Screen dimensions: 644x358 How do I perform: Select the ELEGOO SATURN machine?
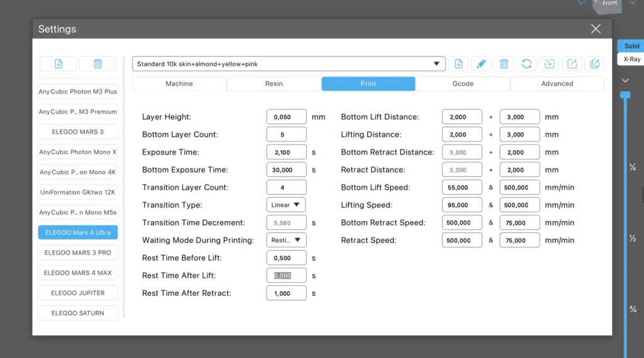(x=78, y=313)
